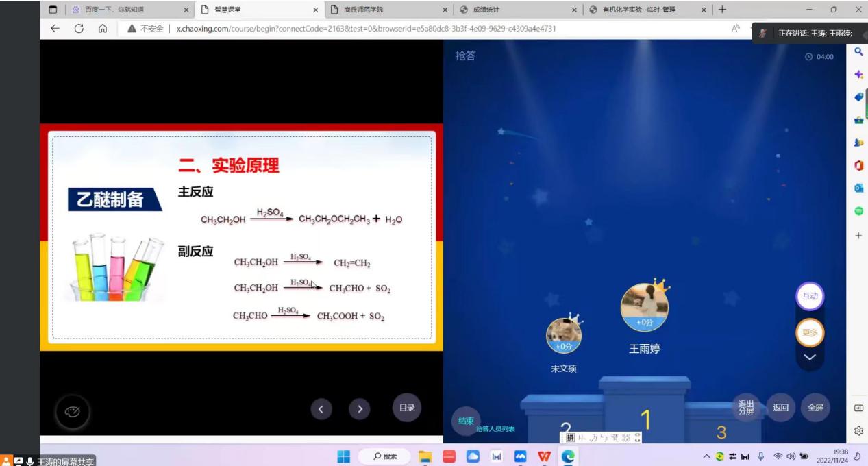
Task: Toggle the Edge sidebar search icon
Action: click(858, 51)
